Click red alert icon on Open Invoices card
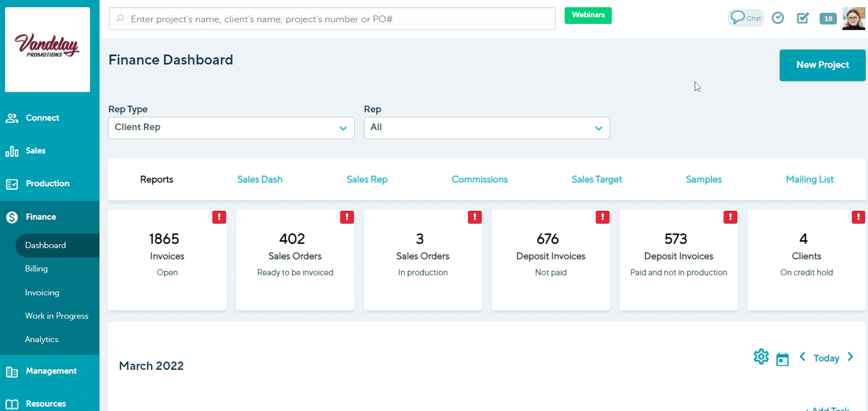Screen dimensions: 868x411 coord(219,217)
